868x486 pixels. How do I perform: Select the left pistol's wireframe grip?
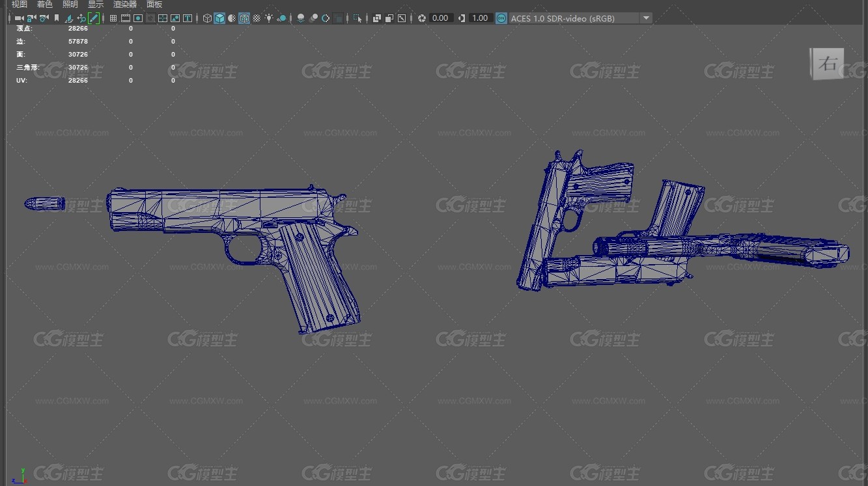tap(319, 277)
